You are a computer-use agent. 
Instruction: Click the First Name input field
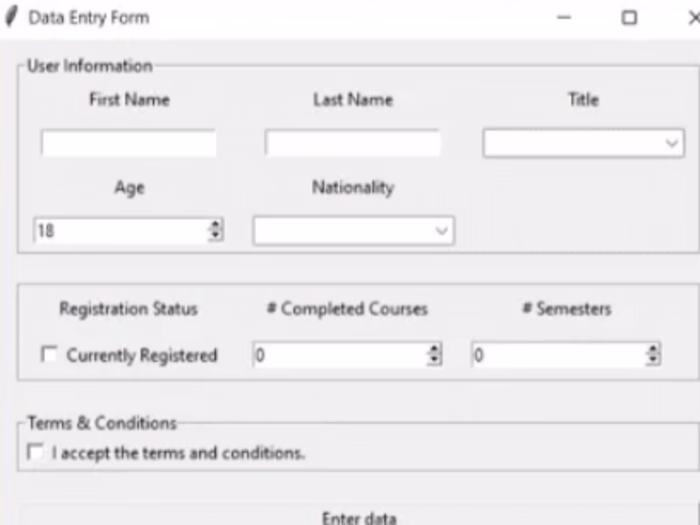129,143
